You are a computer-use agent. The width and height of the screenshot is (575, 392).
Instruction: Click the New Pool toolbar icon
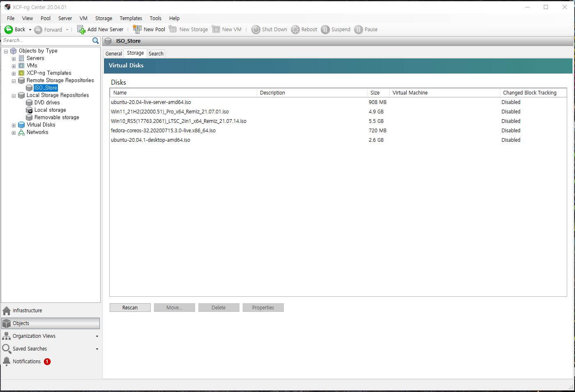[137, 30]
